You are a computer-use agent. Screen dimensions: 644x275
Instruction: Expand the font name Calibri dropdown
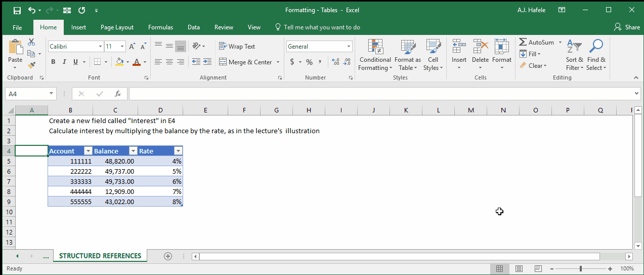tap(100, 47)
